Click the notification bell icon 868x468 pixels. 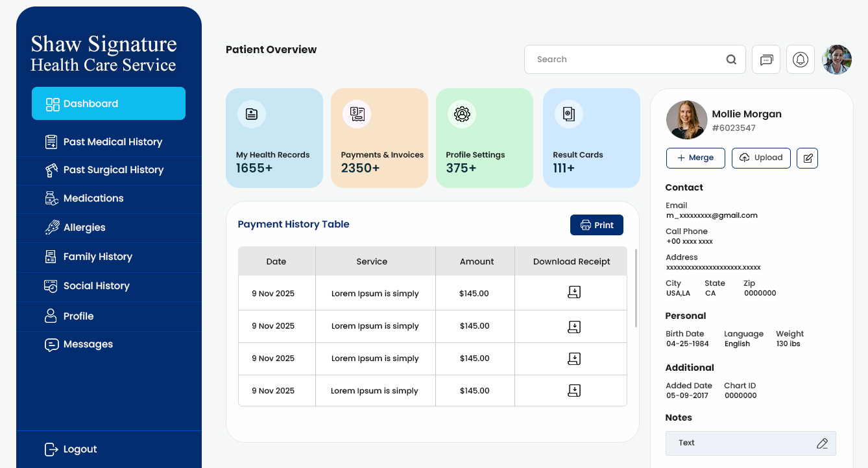point(801,60)
